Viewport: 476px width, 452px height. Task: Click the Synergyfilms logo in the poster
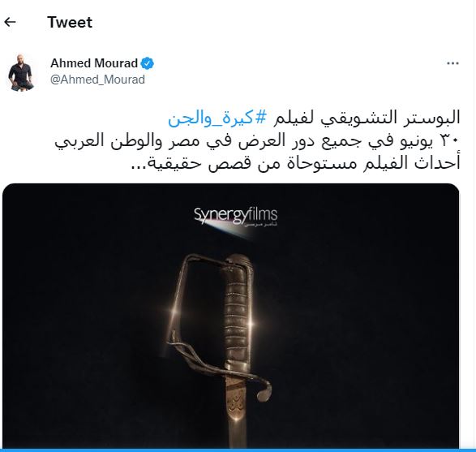[x=236, y=217]
